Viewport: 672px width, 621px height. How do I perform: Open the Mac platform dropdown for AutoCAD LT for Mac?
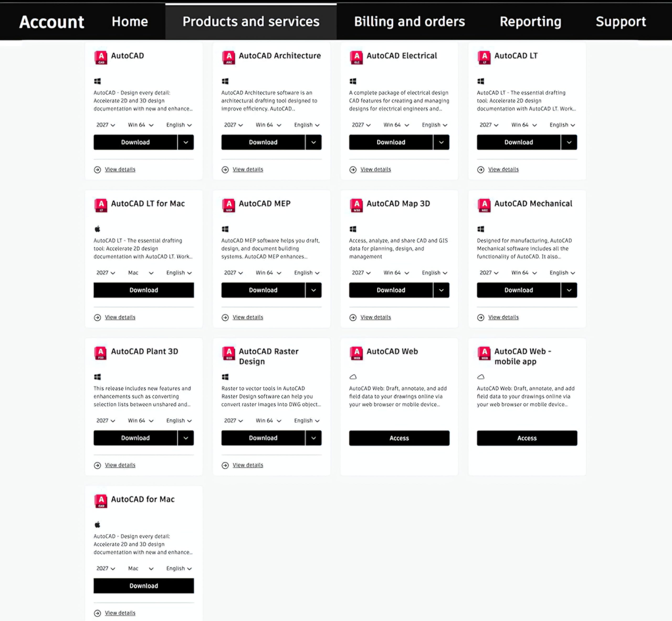point(140,273)
